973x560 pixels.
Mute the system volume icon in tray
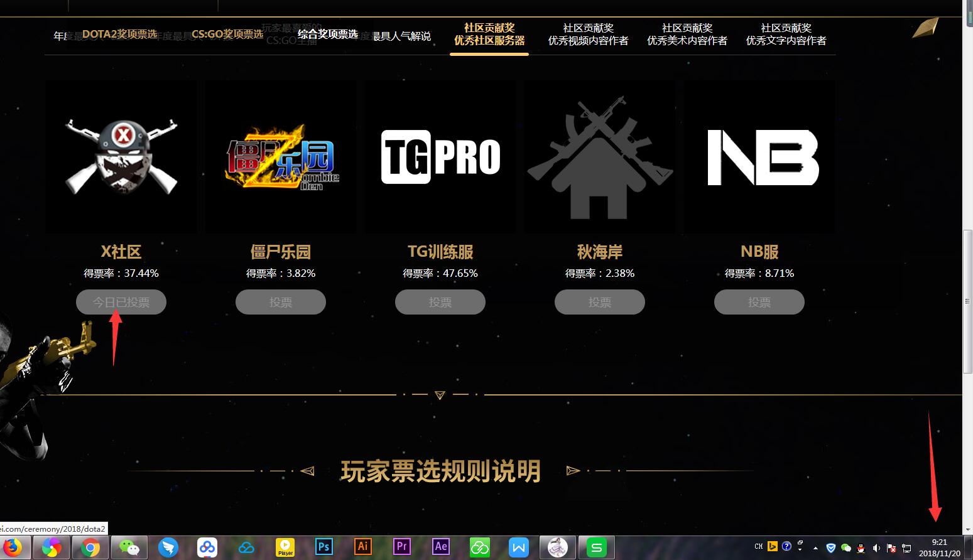click(x=876, y=547)
